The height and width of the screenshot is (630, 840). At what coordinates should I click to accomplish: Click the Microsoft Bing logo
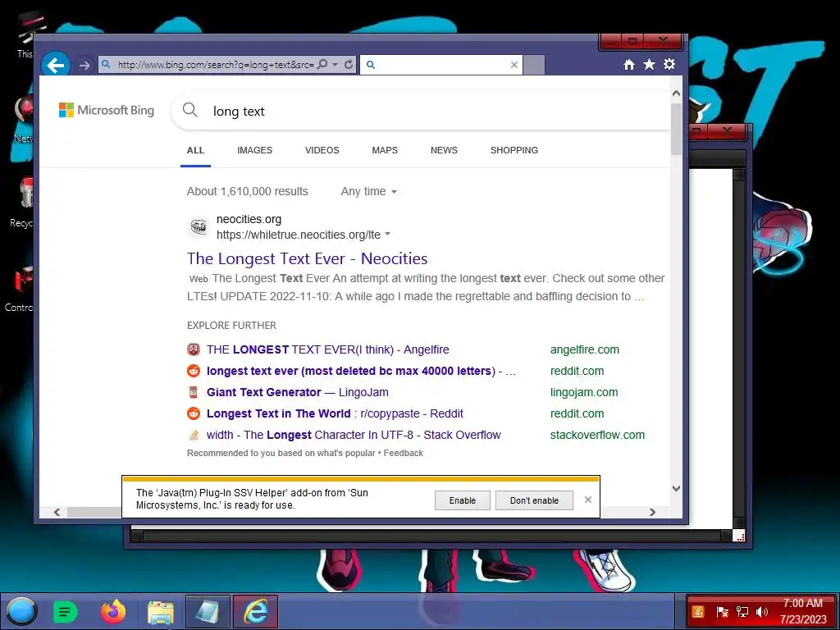pos(107,110)
